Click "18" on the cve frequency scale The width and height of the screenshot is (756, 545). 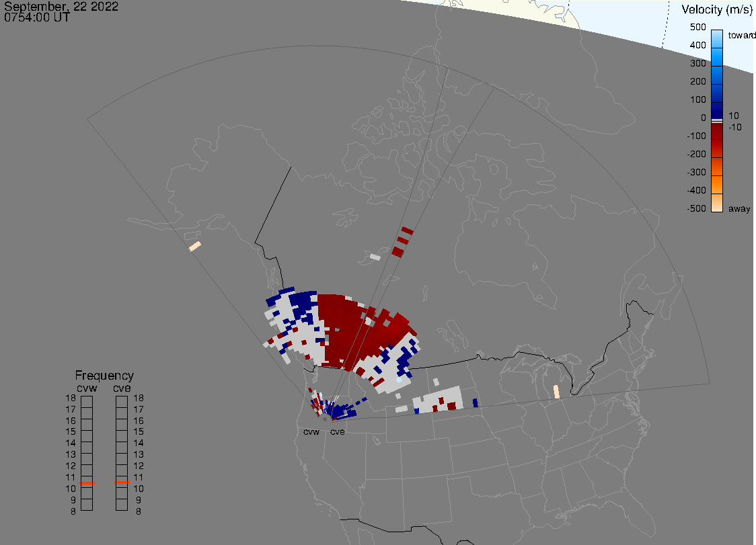(x=139, y=398)
